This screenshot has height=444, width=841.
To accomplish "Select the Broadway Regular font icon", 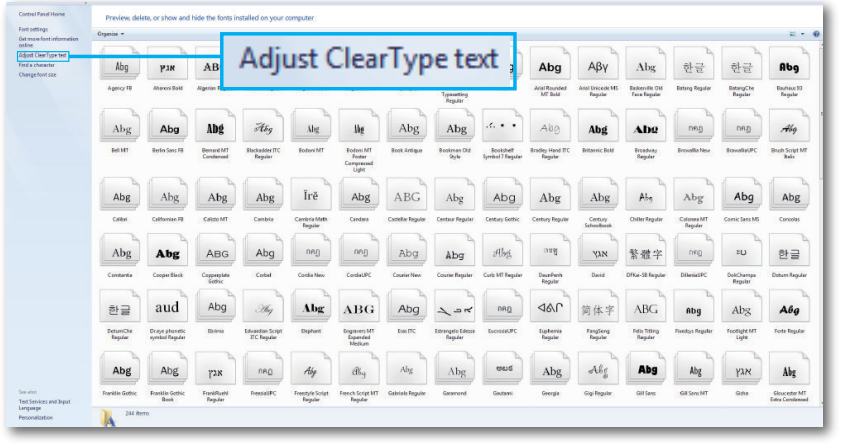I will (646, 130).
